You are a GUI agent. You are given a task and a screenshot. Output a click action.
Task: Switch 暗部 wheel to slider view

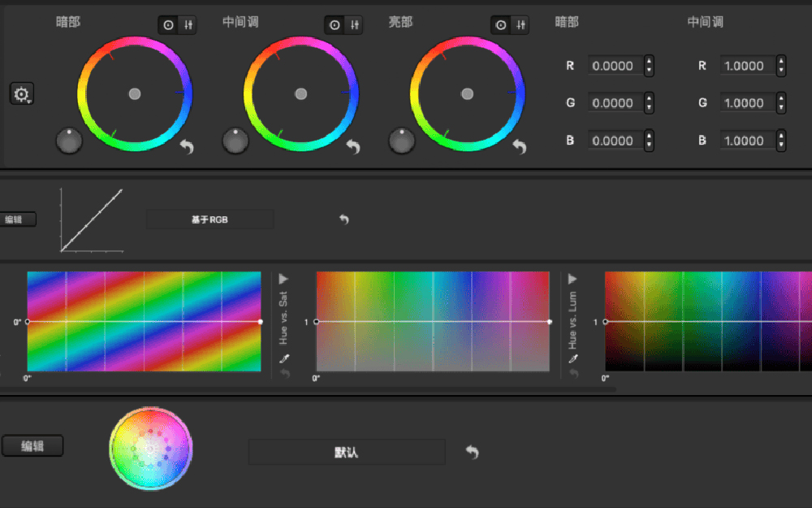(x=188, y=25)
